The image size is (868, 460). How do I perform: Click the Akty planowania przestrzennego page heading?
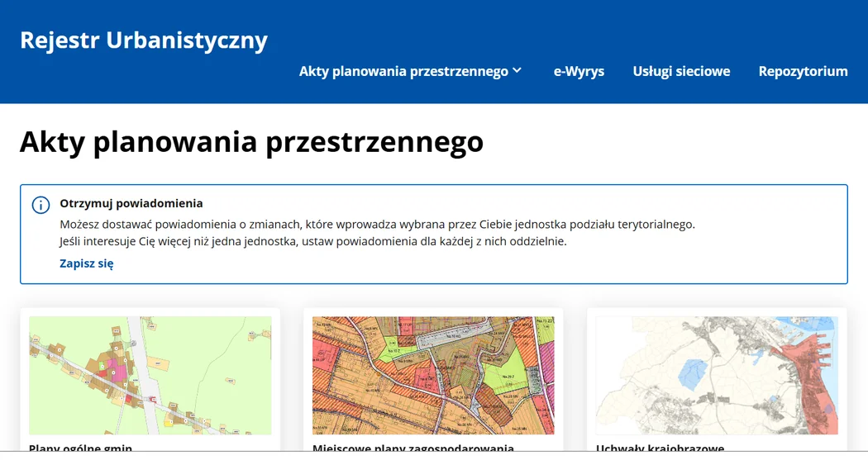pos(252,143)
